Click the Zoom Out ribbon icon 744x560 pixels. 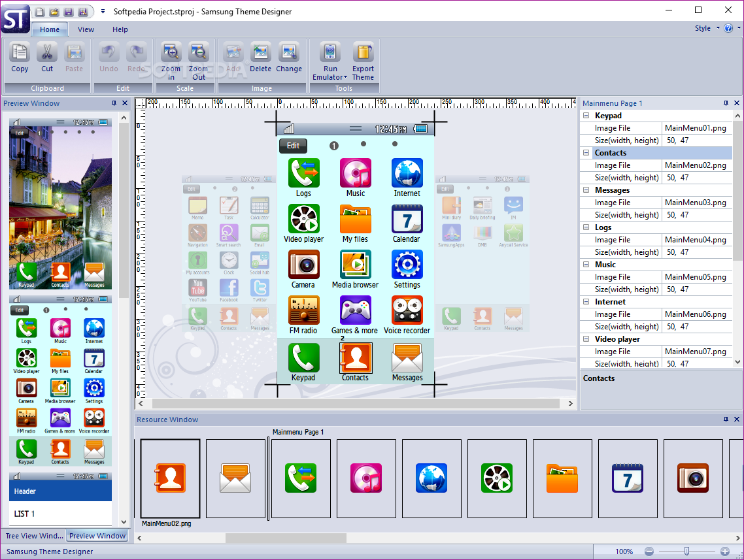click(x=198, y=52)
